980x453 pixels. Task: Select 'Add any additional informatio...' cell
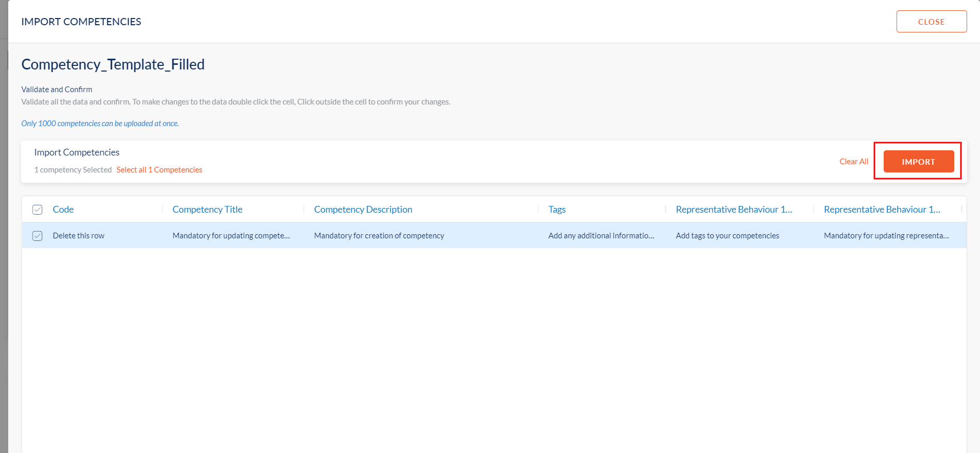click(x=601, y=236)
